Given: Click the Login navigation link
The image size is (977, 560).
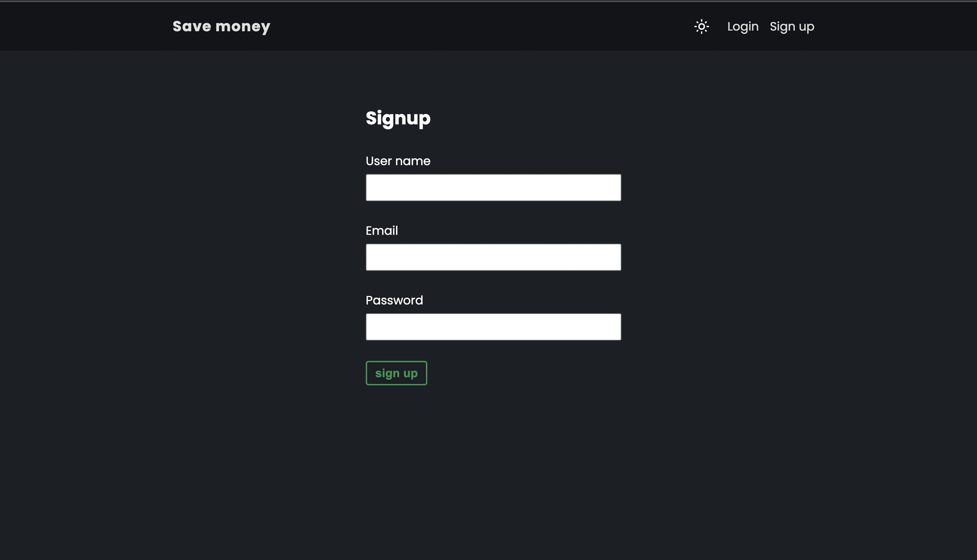Looking at the screenshot, I should [x=743, y=26].
